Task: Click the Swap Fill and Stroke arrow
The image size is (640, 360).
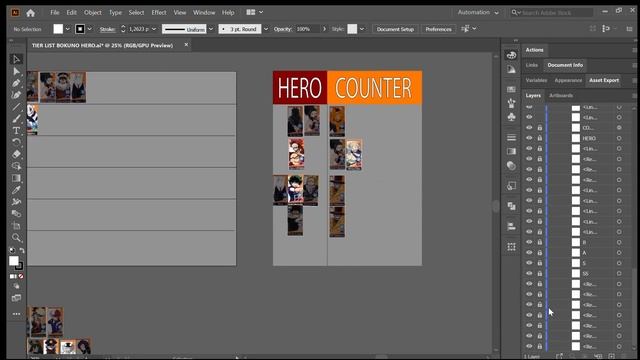Action: [x=22, y=250]
